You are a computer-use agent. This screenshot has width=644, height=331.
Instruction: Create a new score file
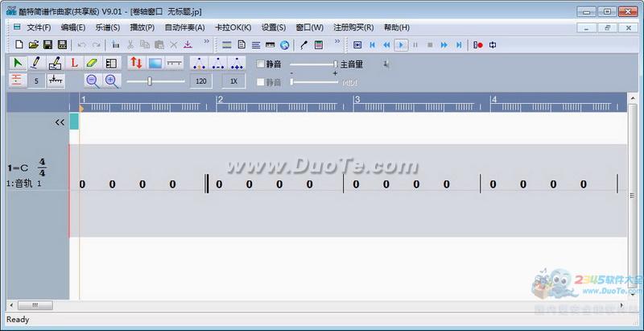point(19,45)
